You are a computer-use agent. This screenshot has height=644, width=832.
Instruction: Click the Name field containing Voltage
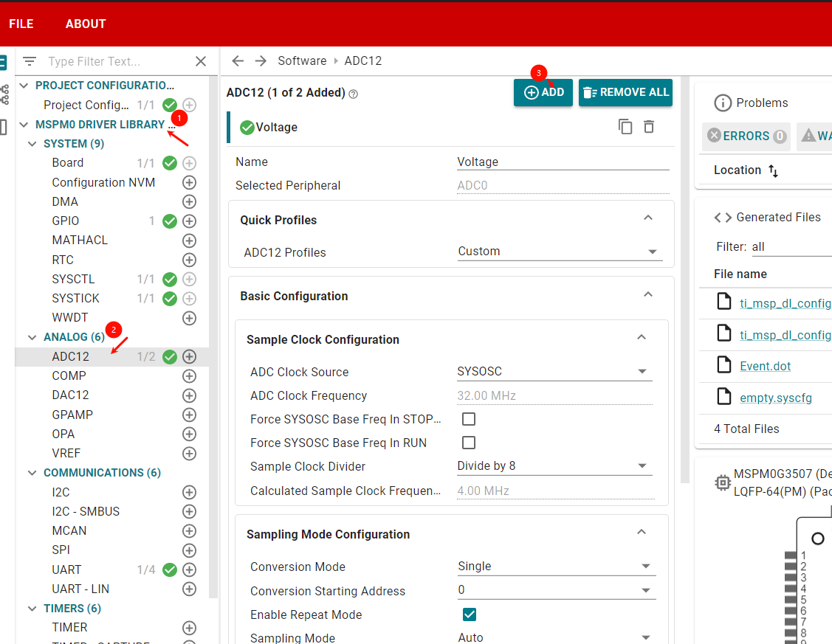tap(563, 162)
